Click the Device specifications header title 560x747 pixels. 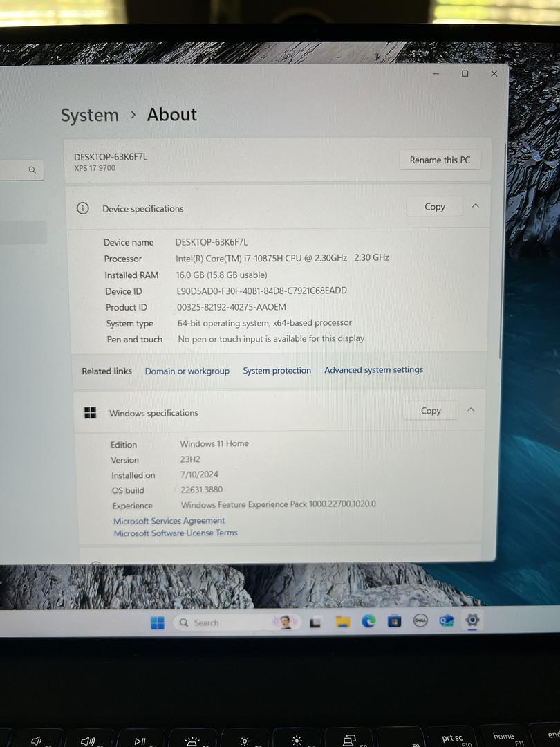point(143,209)
